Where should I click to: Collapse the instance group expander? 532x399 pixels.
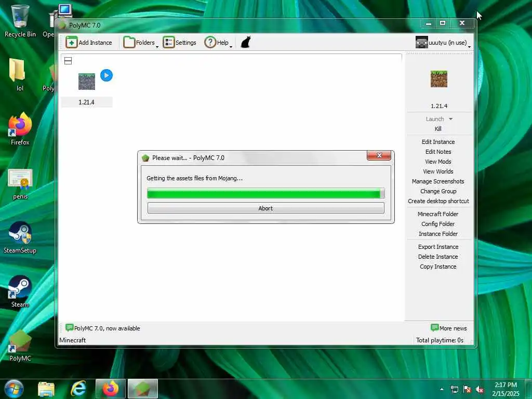point(68,61)
